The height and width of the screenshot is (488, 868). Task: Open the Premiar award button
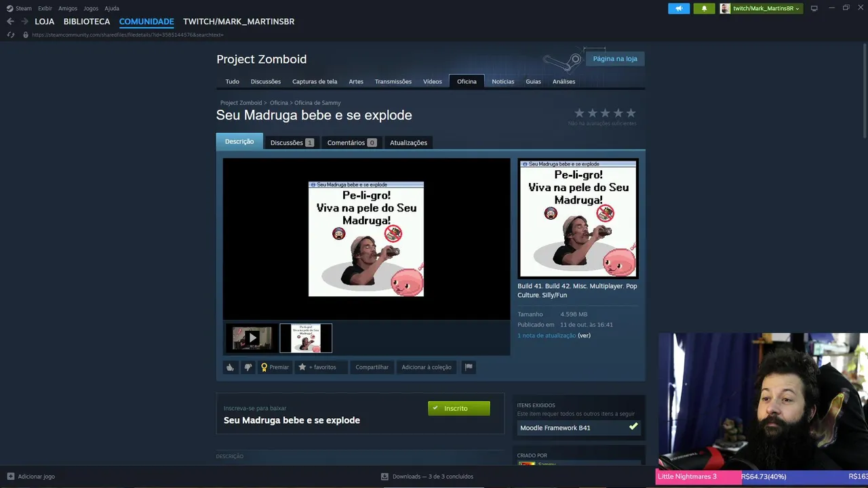275,367
